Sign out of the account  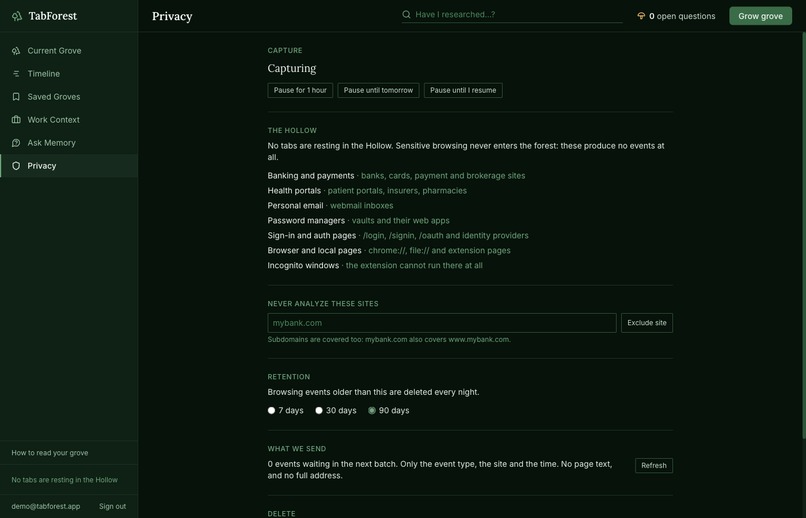113,506
